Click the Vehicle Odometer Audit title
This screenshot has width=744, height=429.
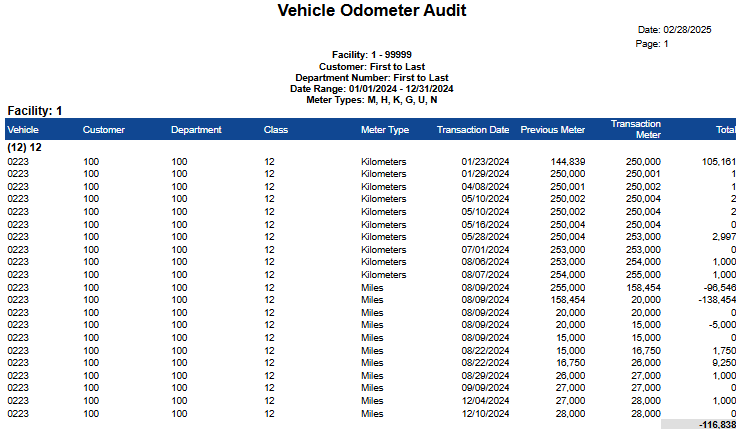coord(372,11)
